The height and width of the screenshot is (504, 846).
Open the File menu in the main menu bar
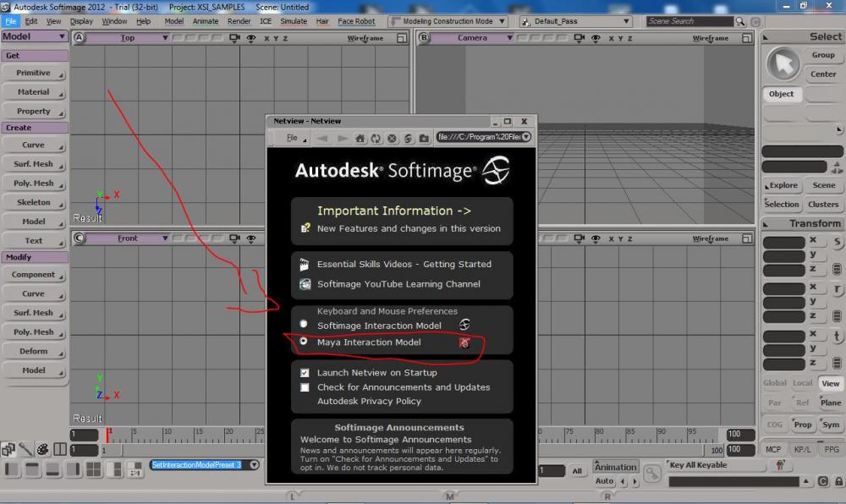click(10, 21)
